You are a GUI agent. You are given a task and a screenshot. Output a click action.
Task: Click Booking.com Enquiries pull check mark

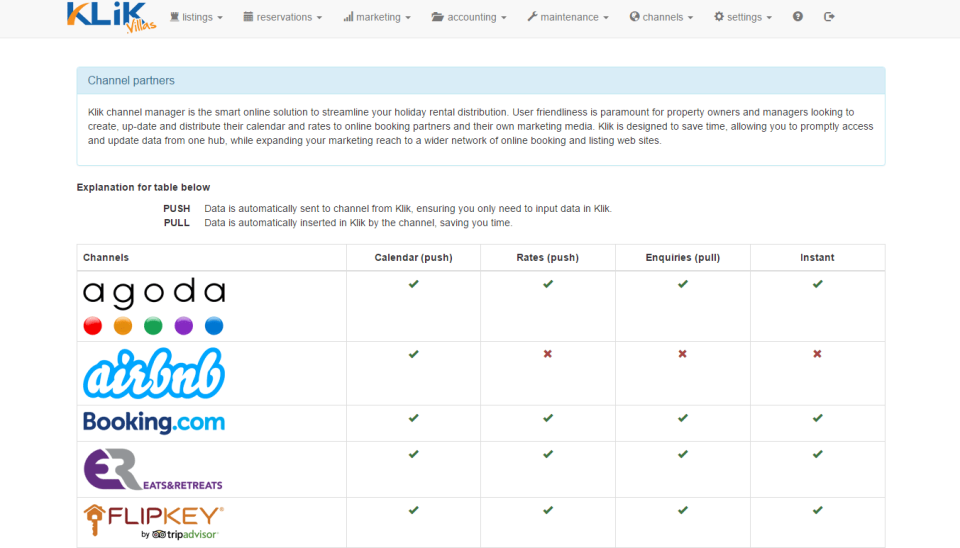pos(683,418)
